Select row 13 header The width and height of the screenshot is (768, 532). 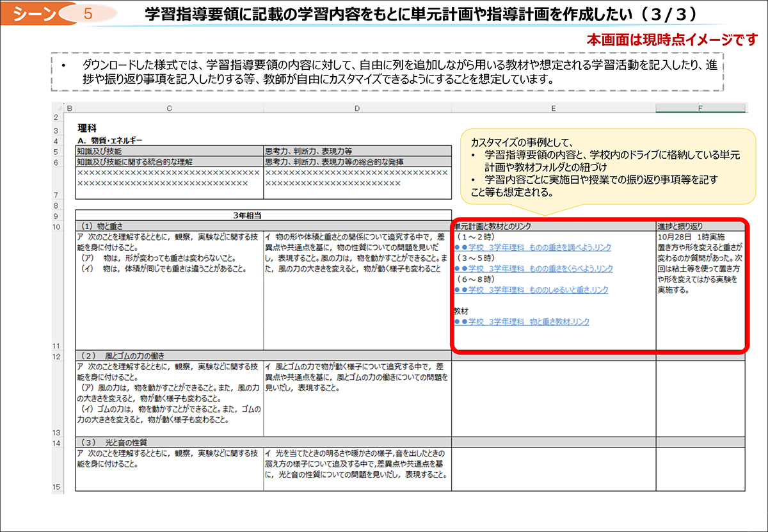point(56,433)
